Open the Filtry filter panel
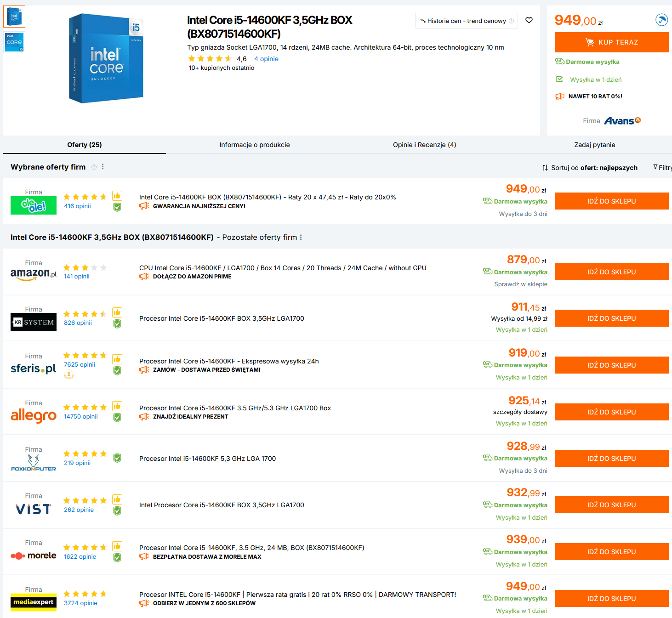The height and width of the screenshot is (618, 672). 662,168
